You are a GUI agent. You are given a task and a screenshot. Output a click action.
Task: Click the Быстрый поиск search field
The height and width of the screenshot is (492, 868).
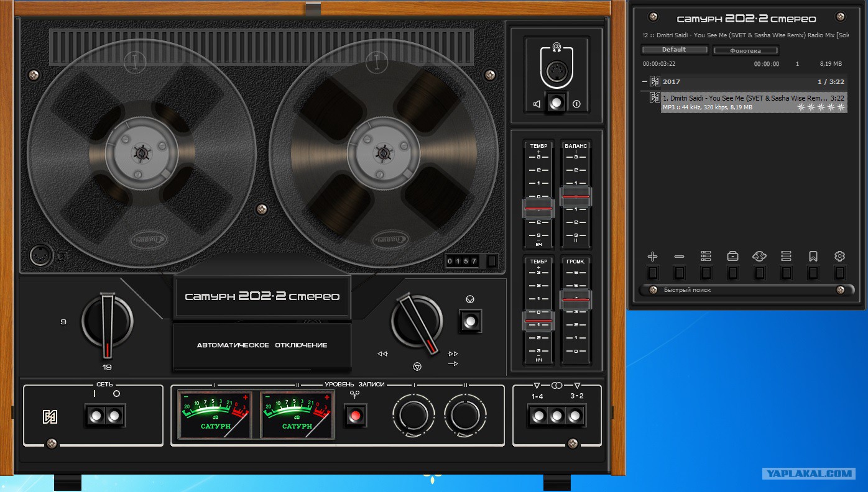pos(746,289)
